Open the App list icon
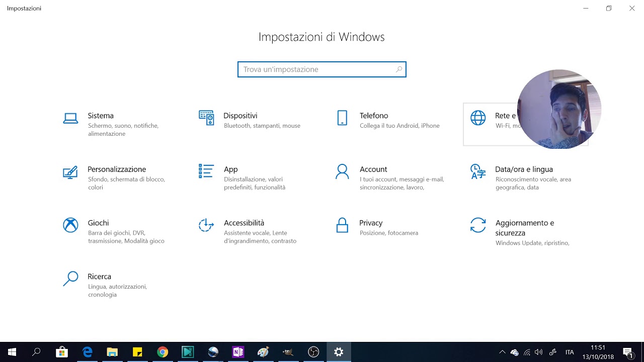The height and width of the screenshot is (362, 644). (206, 171)
